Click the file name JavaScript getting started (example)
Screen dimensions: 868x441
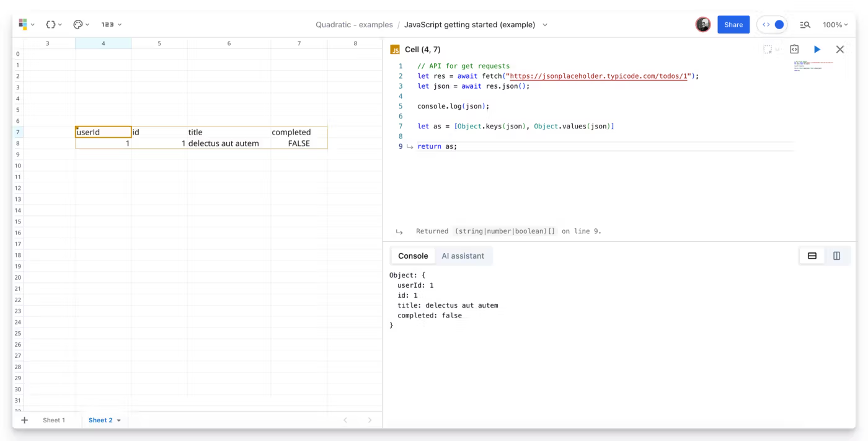pos(469,25)
